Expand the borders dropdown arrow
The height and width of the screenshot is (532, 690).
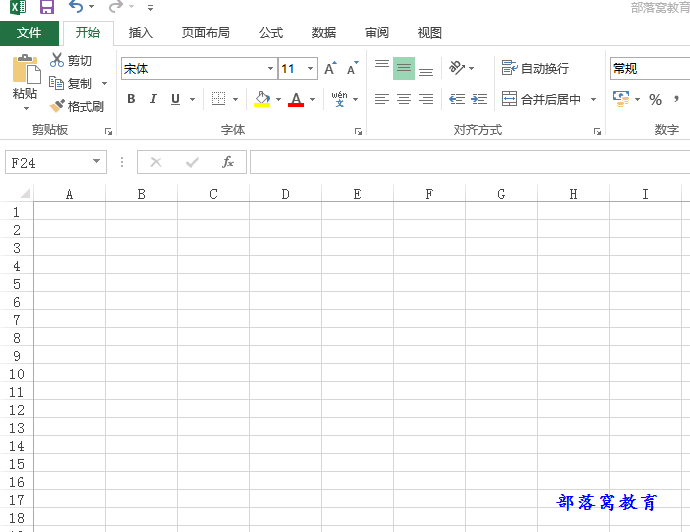(x=235, y=99)
